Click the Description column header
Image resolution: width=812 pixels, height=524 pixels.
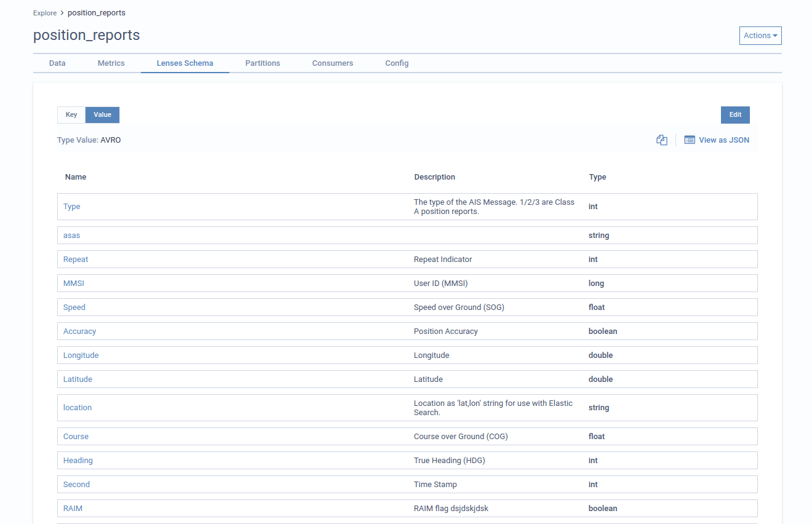point(435,177)
